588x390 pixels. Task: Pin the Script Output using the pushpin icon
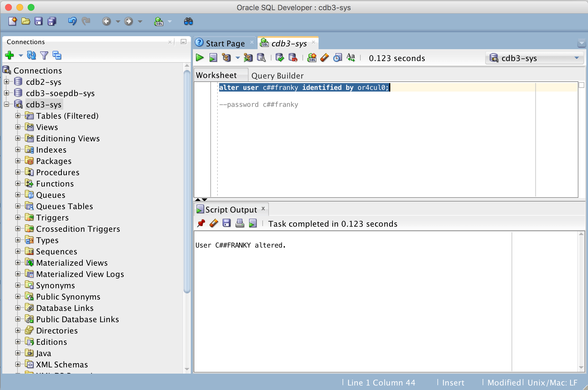click(x=201, y=223)
